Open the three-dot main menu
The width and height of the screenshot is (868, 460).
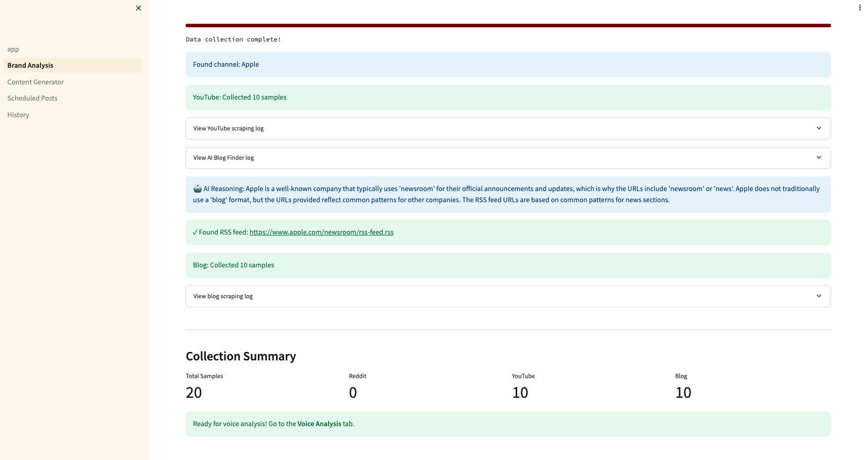point(859,8)
